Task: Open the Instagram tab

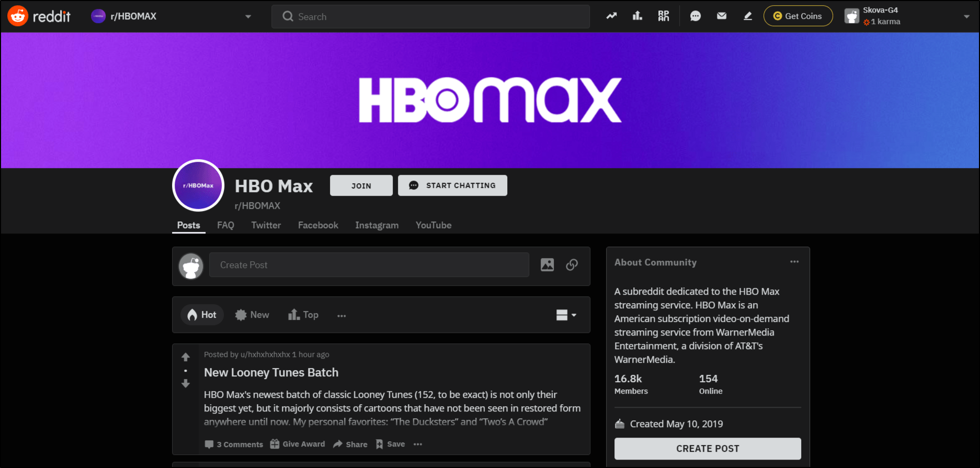Action: click(x=377, y=225)
